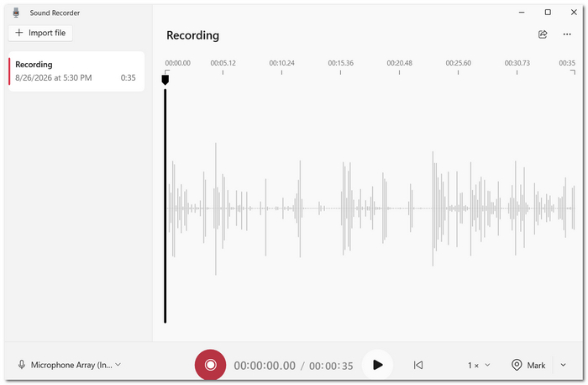Maximize the Sound Recorder window

(548, 12)
